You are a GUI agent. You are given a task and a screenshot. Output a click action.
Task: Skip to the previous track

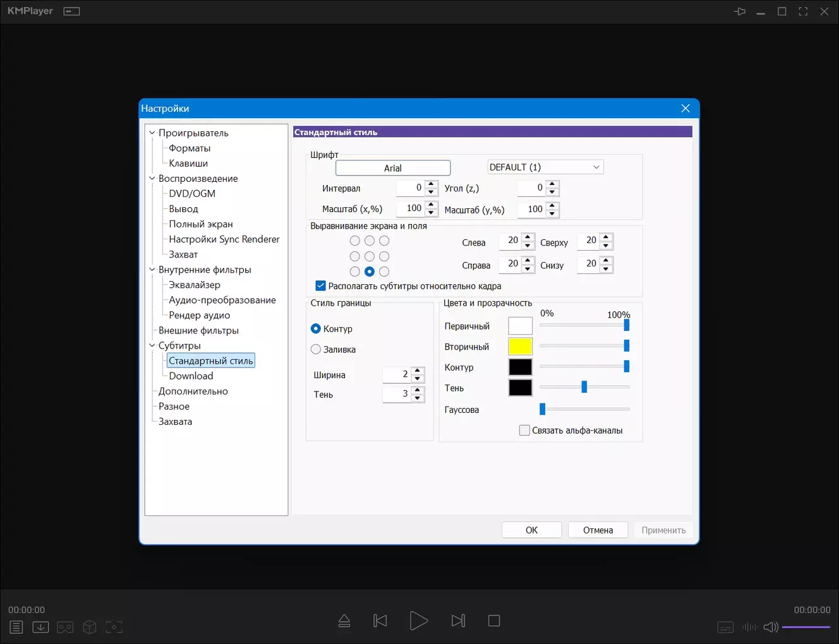pyautogui.click(x=380, y=621)
